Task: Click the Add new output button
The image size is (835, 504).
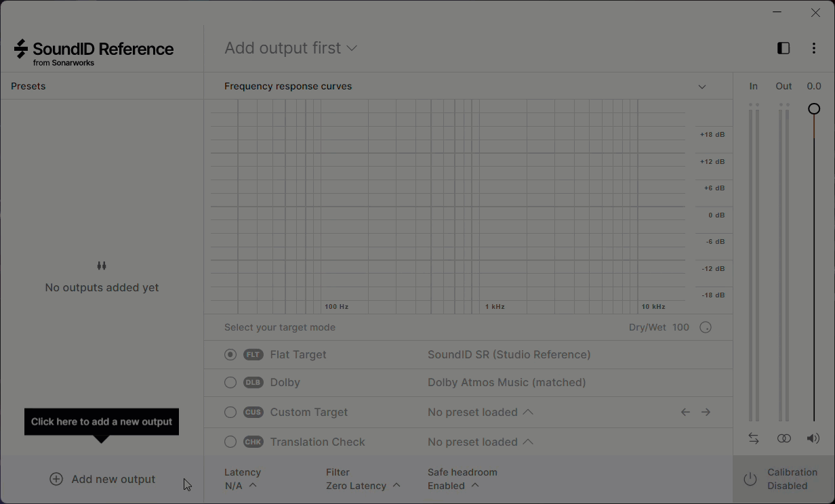Action: point(102,479)
